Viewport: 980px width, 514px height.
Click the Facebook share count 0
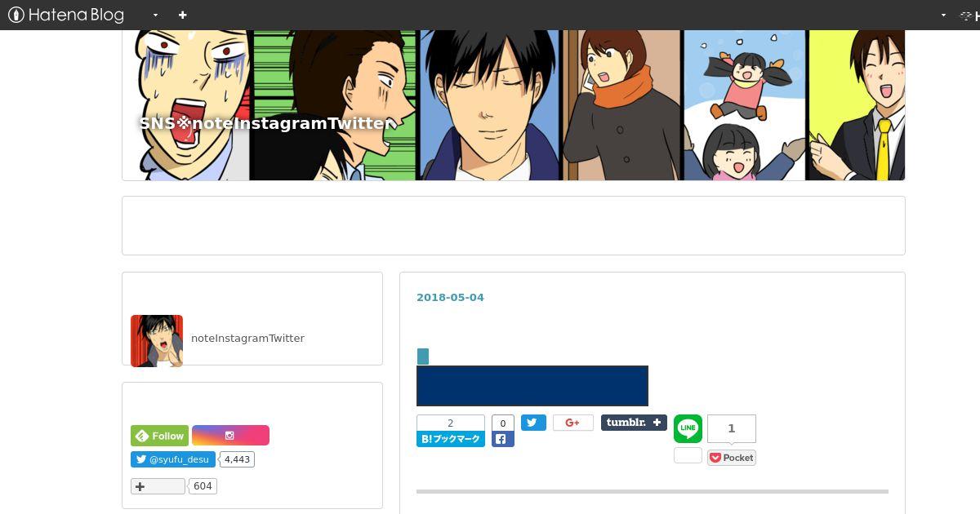click(x=503, y=423)
